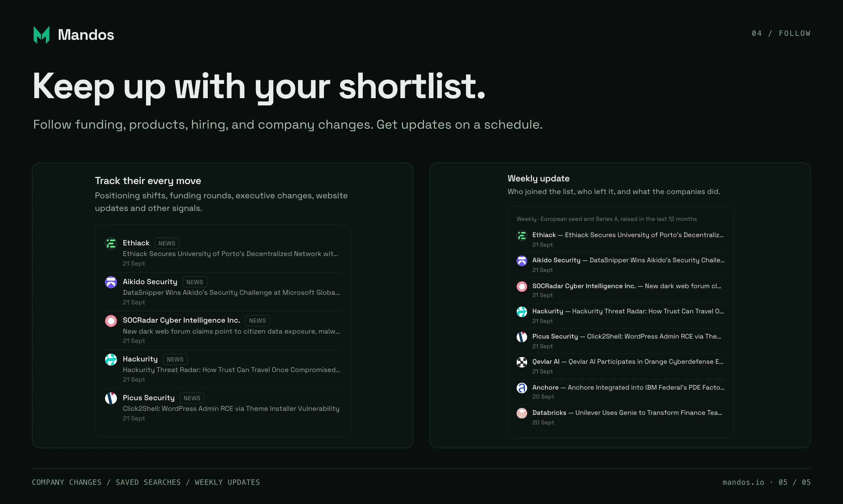Click Picus Security logo in Track list
843x504 pixels.
(x=111, y=398)
